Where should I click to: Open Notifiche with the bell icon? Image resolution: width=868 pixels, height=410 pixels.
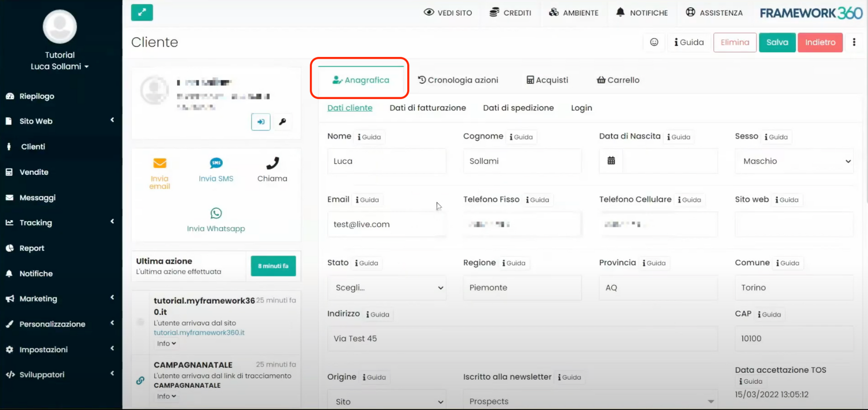click(620, 12)
